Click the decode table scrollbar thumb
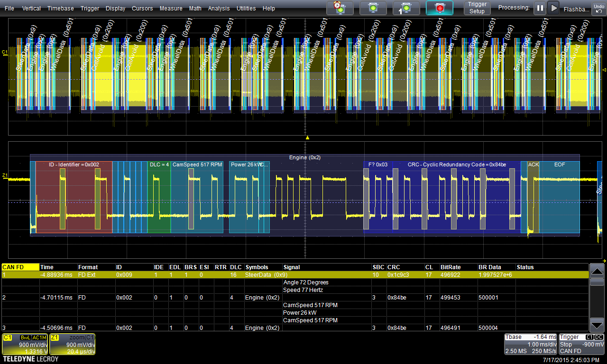 click(x=597, y=282)
